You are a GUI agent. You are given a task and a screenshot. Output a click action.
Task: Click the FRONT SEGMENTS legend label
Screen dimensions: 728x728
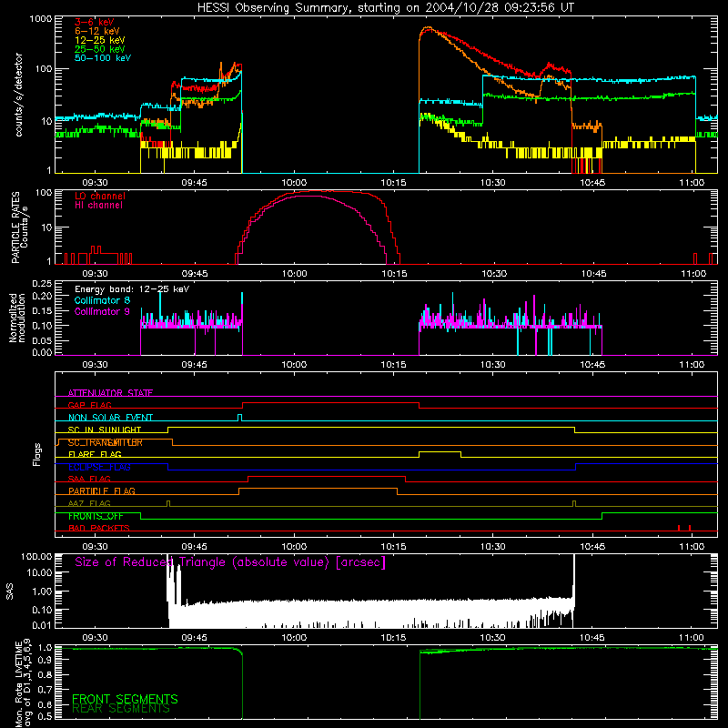click(125, 699)
